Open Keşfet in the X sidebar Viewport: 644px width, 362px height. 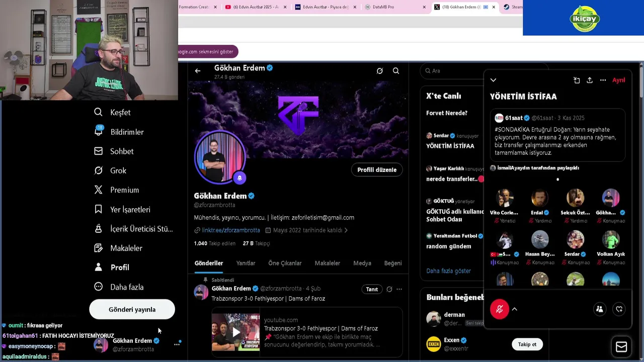(x=113, y=113)
